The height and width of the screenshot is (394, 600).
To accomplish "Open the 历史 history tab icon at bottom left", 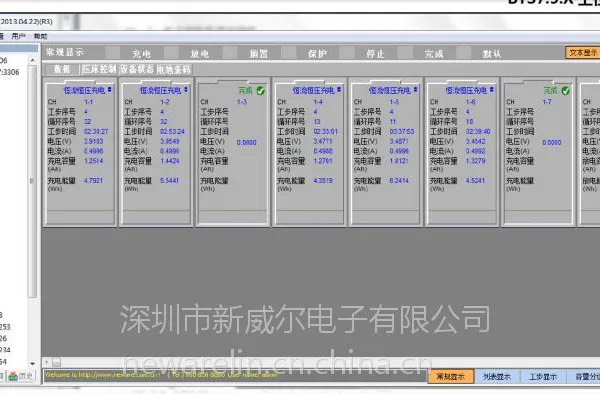I will (21, 376).
